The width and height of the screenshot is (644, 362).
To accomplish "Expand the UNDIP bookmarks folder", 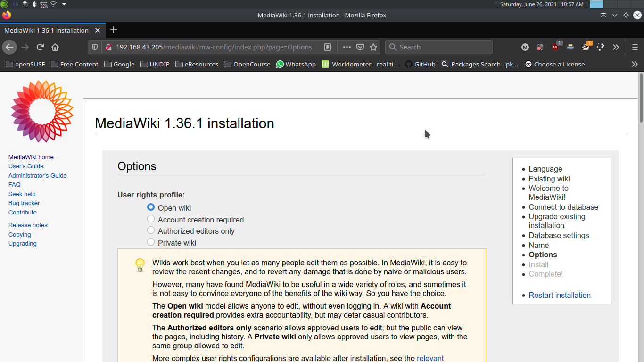I will coord(155,64).
